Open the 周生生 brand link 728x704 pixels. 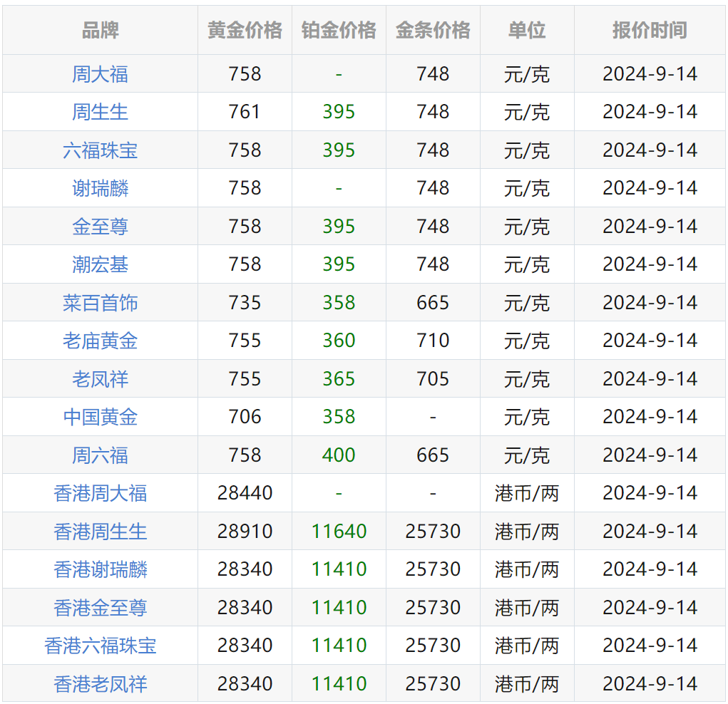coord(98,112)
